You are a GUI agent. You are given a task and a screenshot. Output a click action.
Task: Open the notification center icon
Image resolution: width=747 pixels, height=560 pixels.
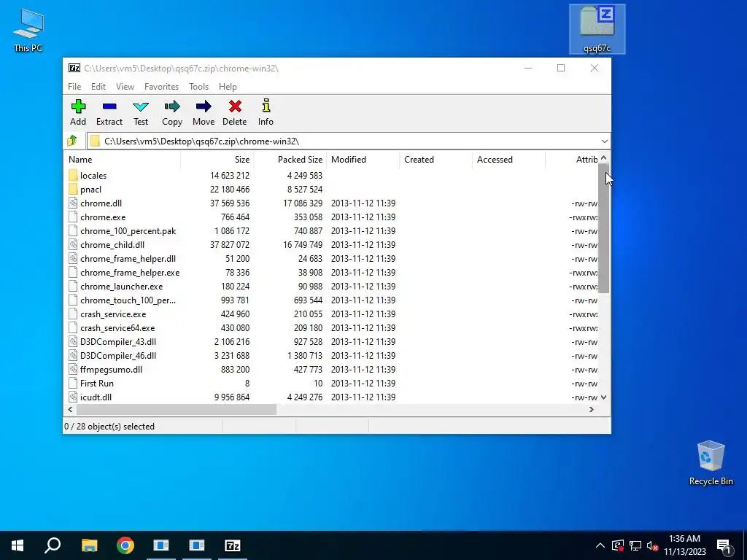pos(724,545)
